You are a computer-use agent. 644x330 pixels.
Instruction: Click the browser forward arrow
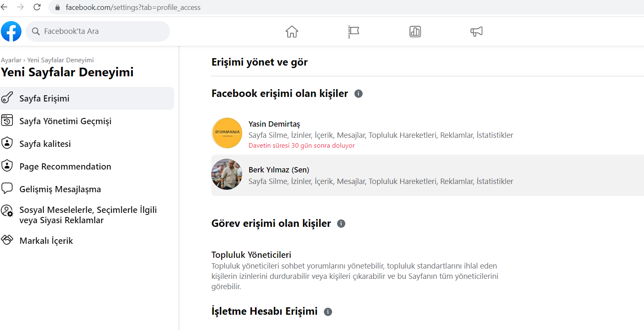[x=21, y=7]
